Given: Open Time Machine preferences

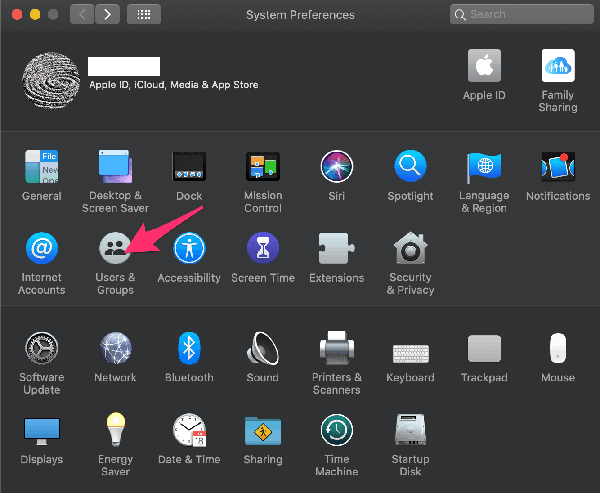Looking at the screenshot, I should (x=337, y=429).
